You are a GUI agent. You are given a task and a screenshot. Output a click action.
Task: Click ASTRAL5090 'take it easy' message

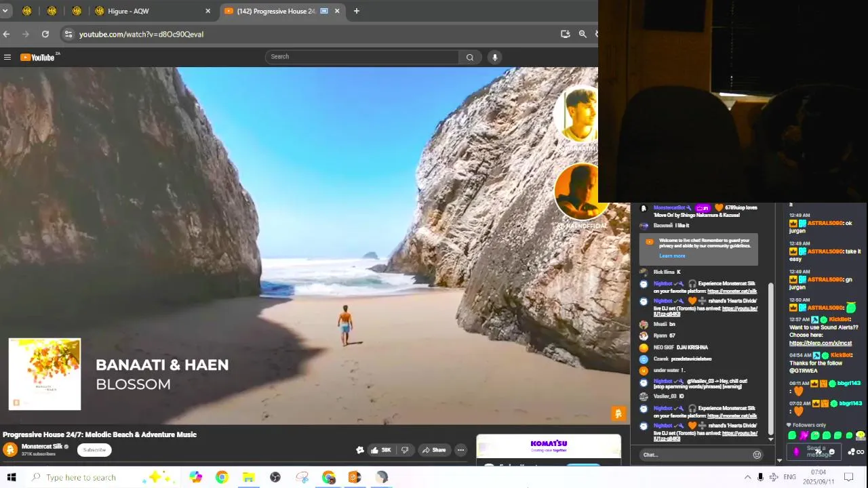point(825,255)
